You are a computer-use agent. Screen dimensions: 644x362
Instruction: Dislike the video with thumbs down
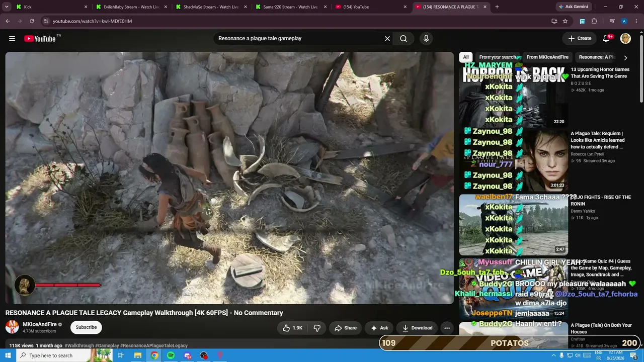[317, 328]
